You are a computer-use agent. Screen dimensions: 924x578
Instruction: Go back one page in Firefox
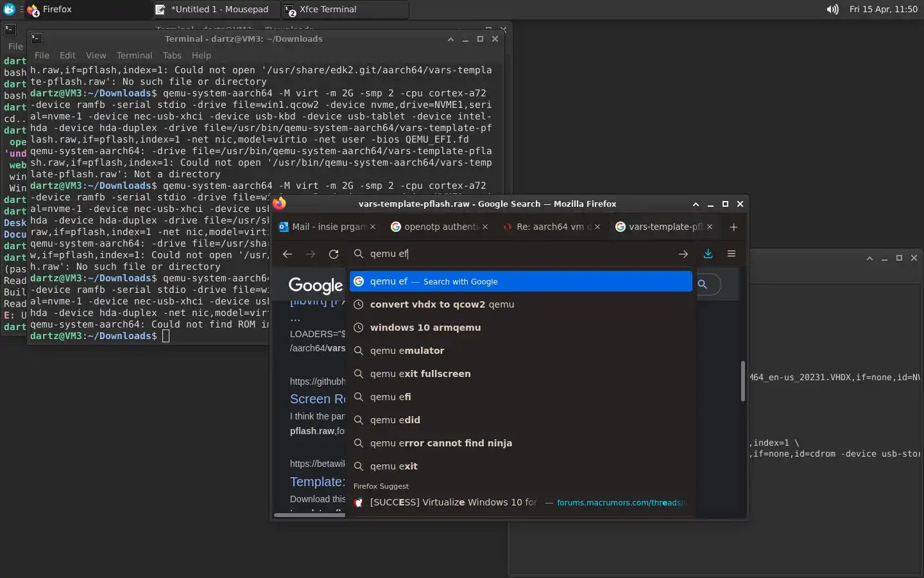(x=287, y=254)
